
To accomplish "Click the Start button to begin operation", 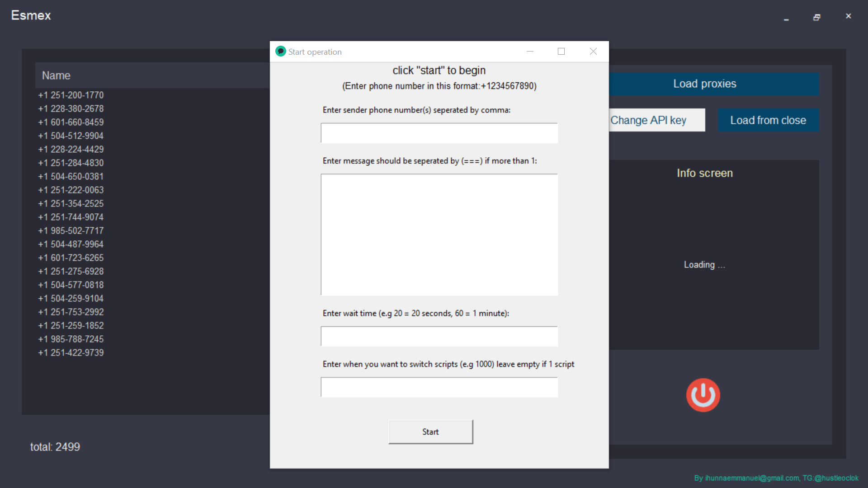I will coord(430,432).
